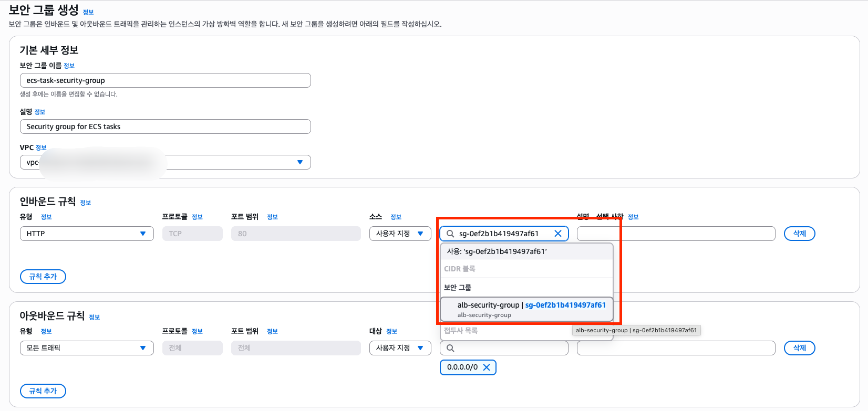The image size is (868, 411).
Task: Delete the outbound all-traffic rule
Action: tap(799, 348)
